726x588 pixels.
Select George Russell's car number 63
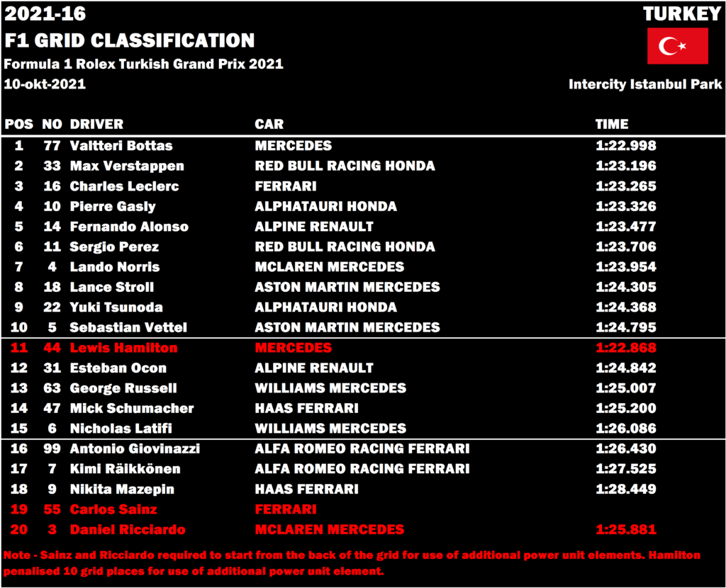tap(52, 388)
